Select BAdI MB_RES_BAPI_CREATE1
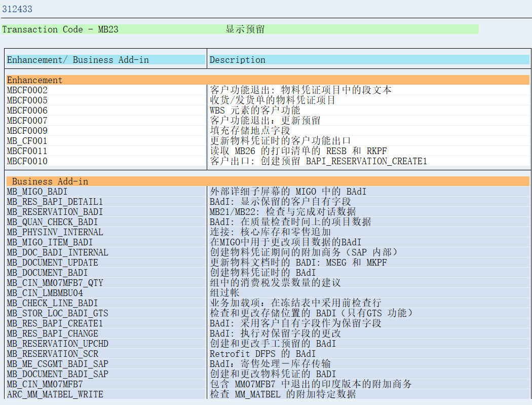 point(55,323)
